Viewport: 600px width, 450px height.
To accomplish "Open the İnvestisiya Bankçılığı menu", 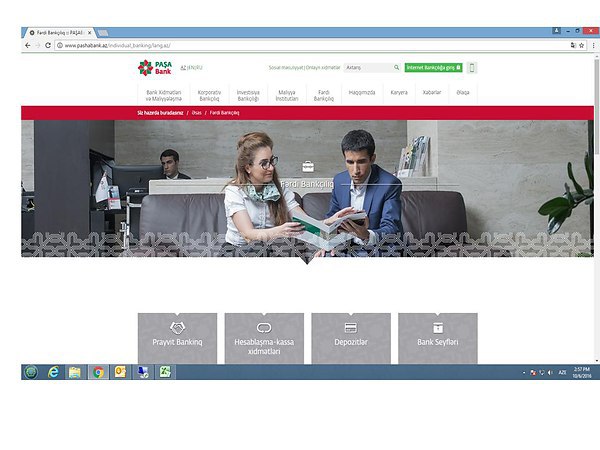I will (x=247, y=95).
